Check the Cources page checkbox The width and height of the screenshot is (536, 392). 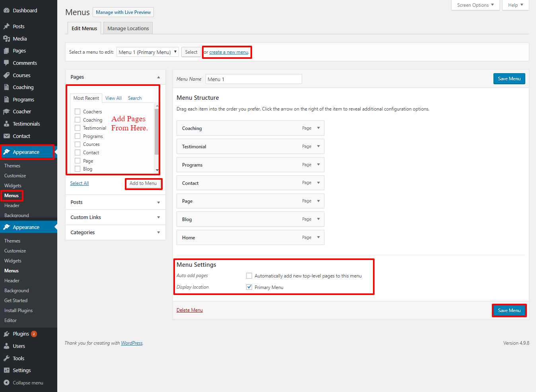(x=78, y=144)
